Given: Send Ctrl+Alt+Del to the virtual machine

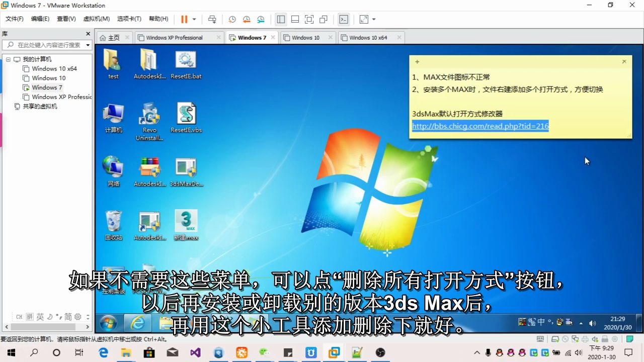Looking at the screenshot, I should pyautogui.click(x=212, y=19).
